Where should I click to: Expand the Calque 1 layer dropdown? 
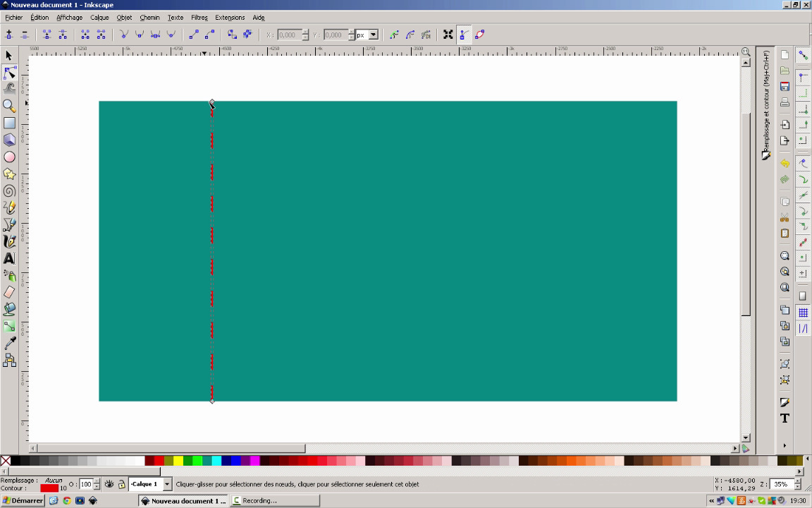click(167, 485)
